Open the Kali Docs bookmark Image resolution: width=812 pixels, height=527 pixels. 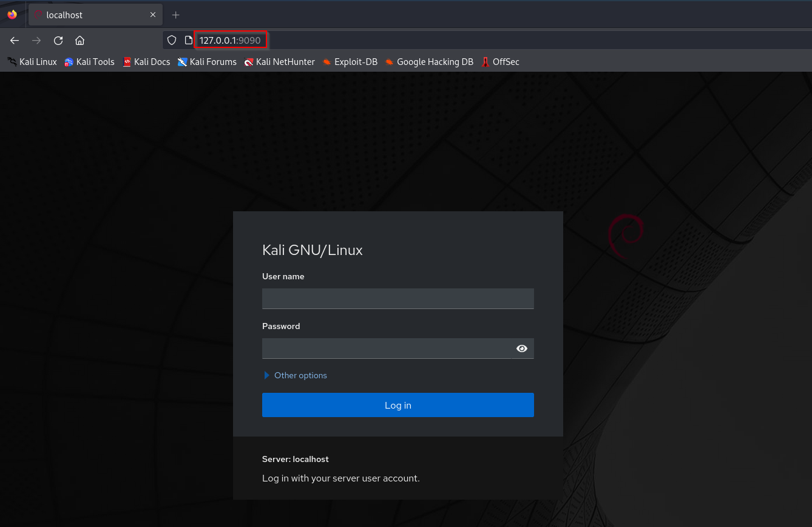click(146, 62)
